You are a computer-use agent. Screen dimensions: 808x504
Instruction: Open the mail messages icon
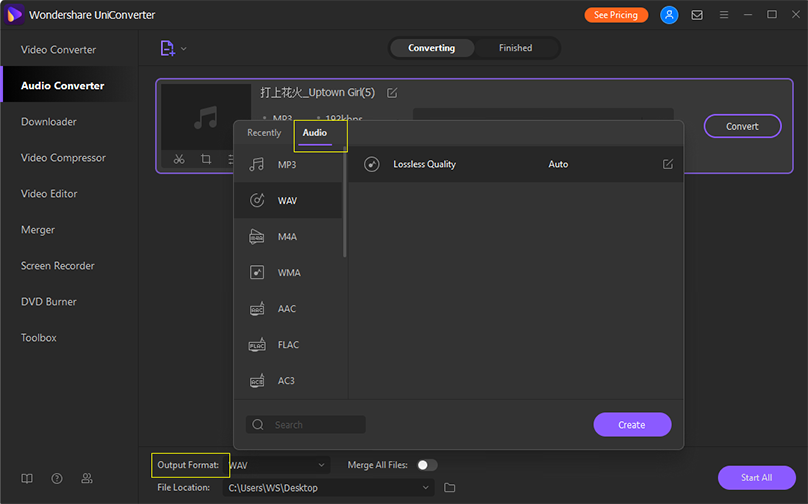pos(697,15)
